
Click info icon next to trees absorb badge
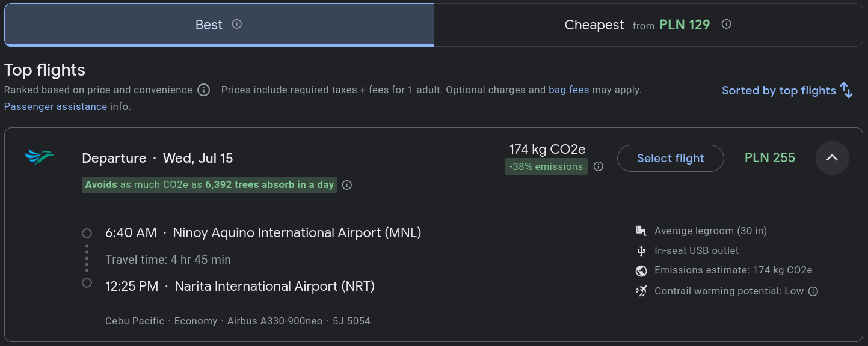coord(347,185)
